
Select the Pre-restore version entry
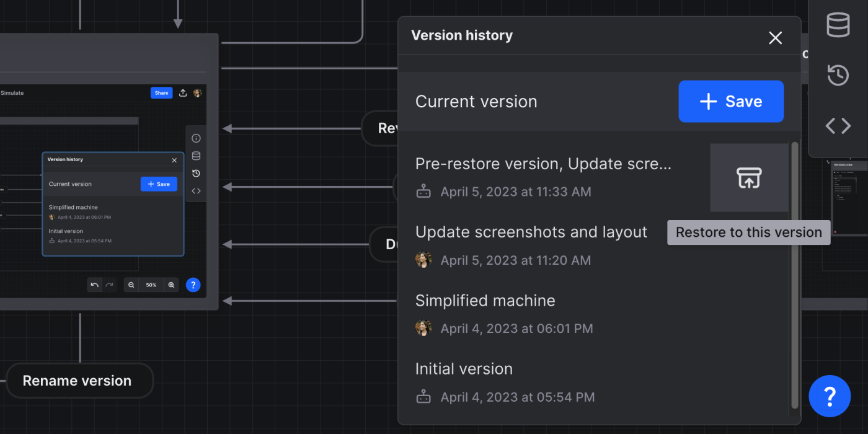542,164
